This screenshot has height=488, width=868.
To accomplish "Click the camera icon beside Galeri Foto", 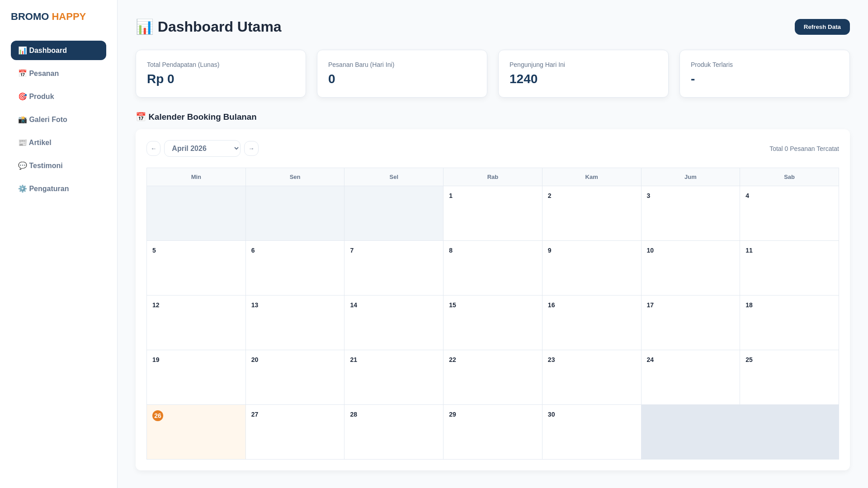I will pyautogui.click(x=22, y=120).
